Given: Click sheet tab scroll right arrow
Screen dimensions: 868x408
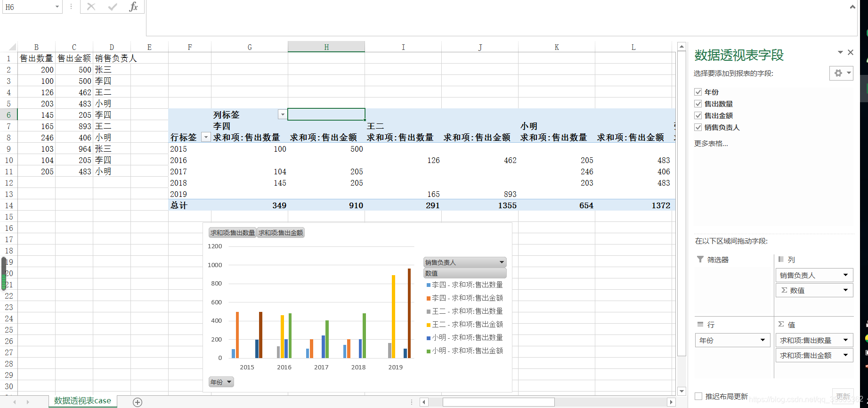Looking at the screenshot, I should click(28, 402).
